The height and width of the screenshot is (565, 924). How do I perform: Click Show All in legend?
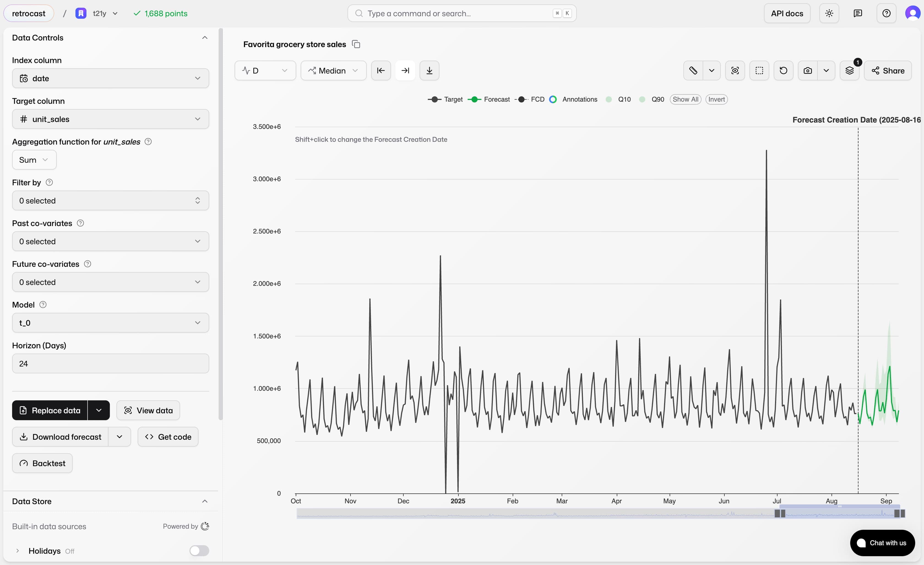[685, 99]
